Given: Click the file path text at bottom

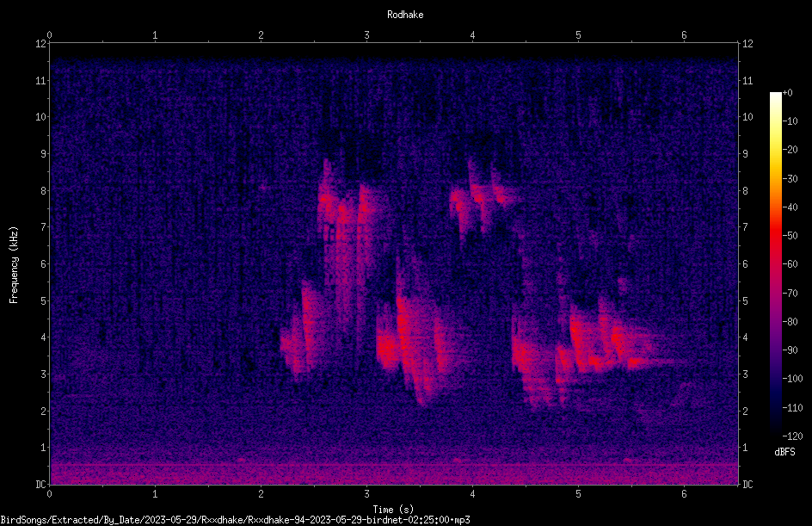Looking at the screenshot, I should pos(235,519).
